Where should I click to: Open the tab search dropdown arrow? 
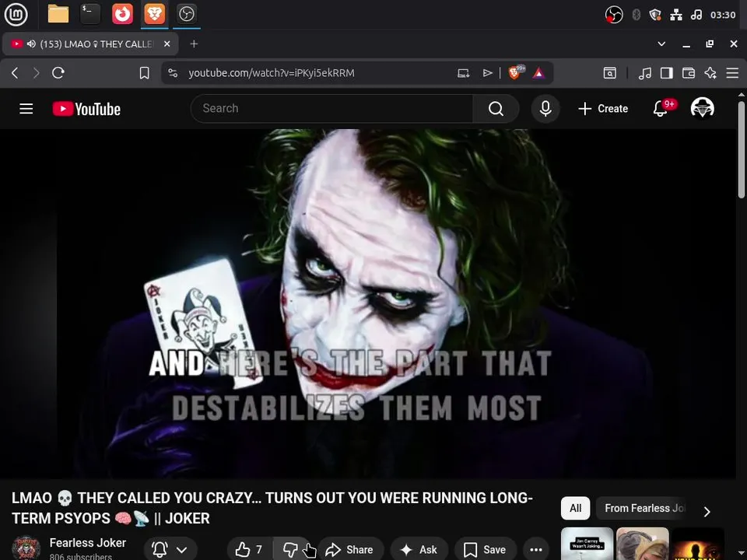(661, 44)
